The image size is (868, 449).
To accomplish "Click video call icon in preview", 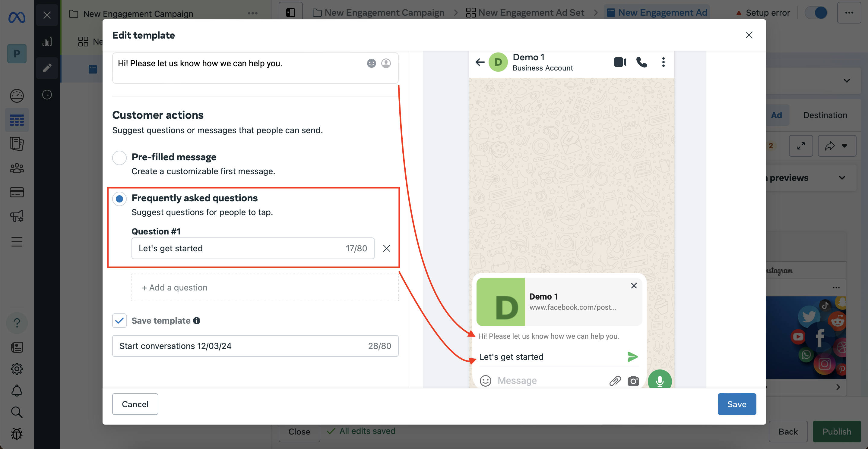I will (x=620, y=62).
